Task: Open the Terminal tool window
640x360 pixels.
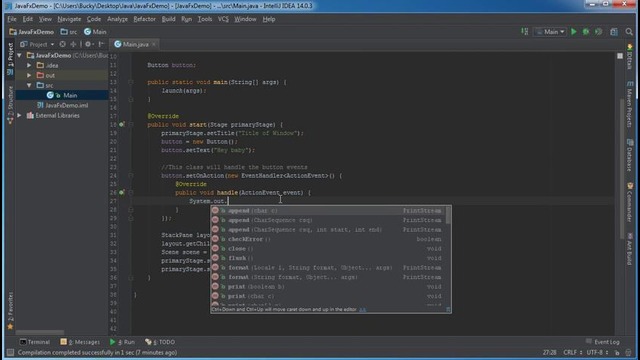Action: pyautogui.click(x=35, y=342)
